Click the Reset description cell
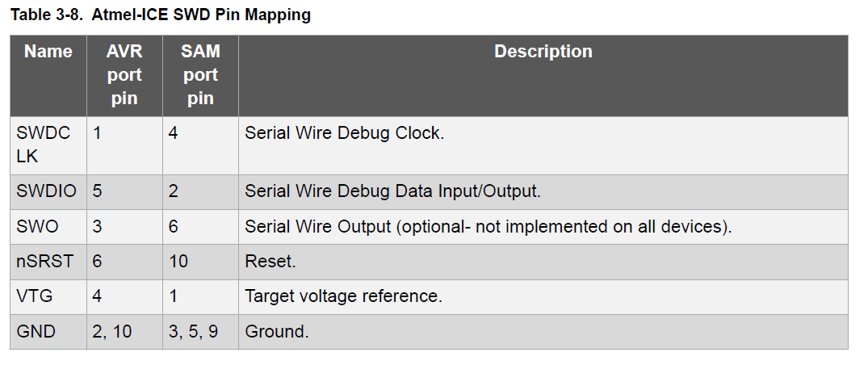This screenshot has width=868, height=365. tap(269, 262)
